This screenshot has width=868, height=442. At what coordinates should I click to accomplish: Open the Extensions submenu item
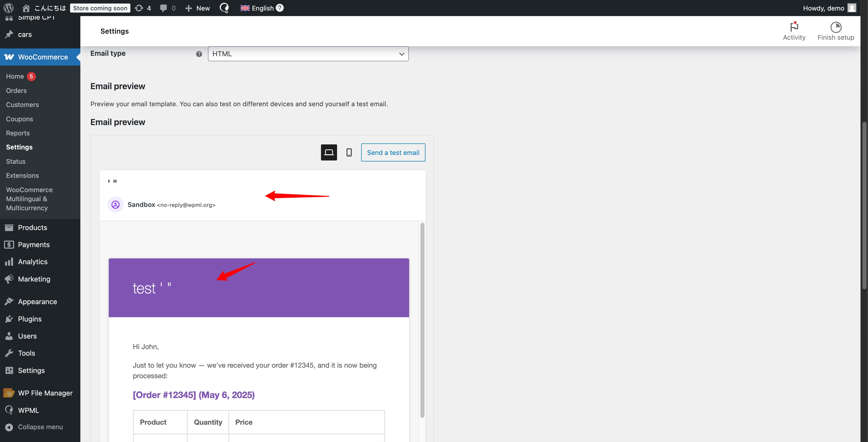click(x=22, y=176)
